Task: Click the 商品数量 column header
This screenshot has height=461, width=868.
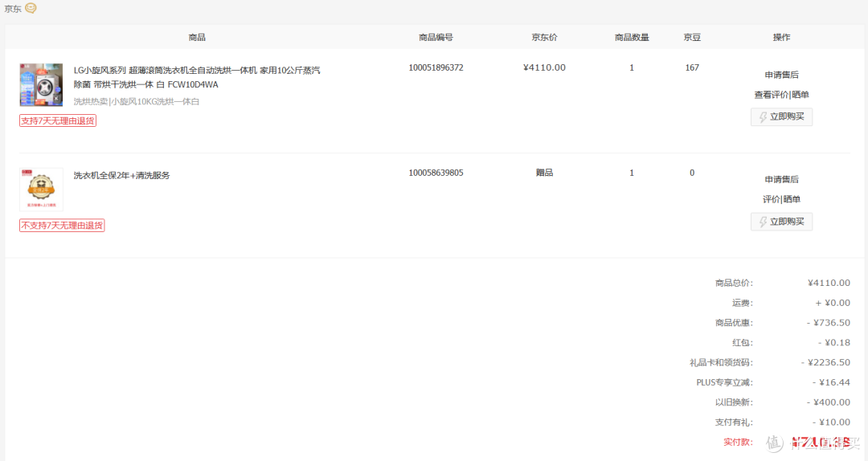Action: (632, 37)
